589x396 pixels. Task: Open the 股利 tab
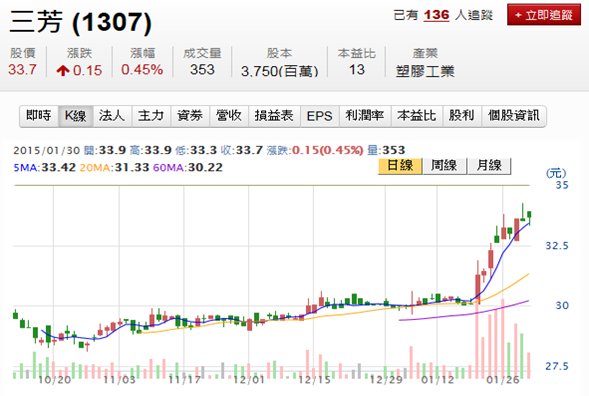click(462, 116)
